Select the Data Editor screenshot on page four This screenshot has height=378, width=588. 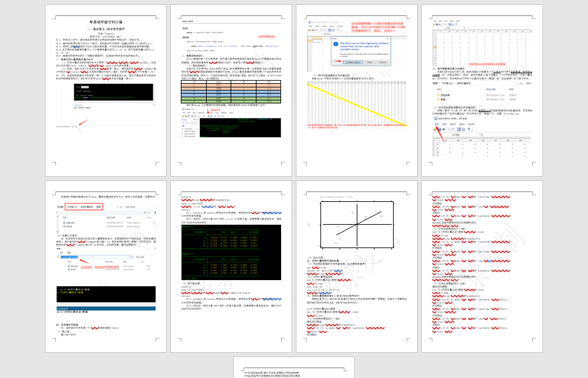(482, 136)
